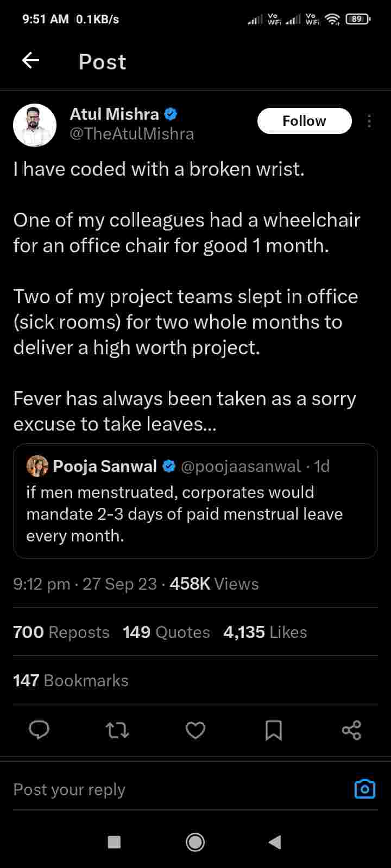This screenshot has height=868, width=391.
Task: Tap the reply speech bubble icon
Action: pos(39,730)
